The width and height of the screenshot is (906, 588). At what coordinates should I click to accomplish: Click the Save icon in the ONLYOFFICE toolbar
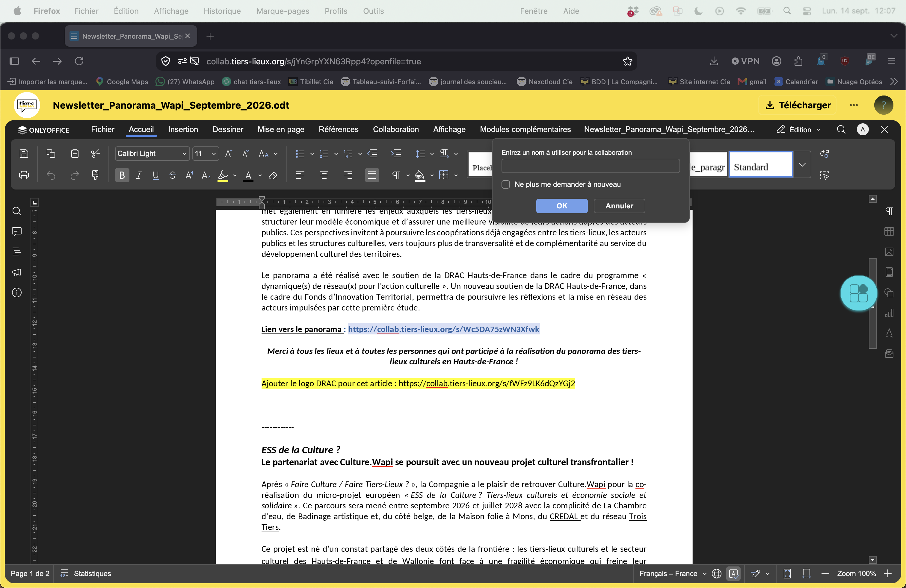coord(24,153)
